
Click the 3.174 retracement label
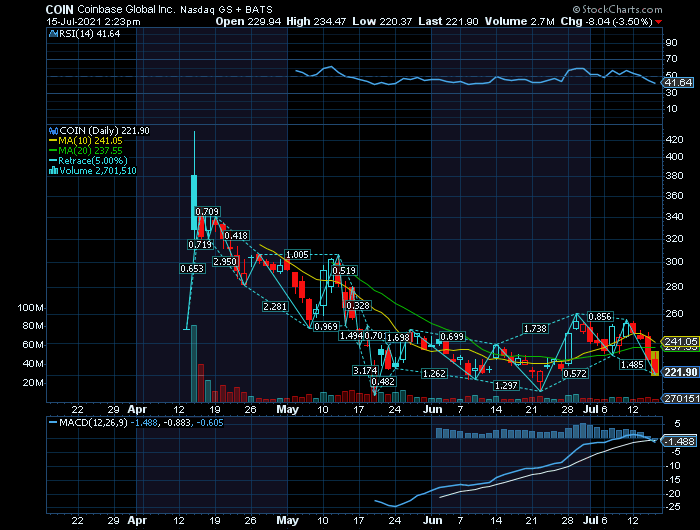click(365, 370)
